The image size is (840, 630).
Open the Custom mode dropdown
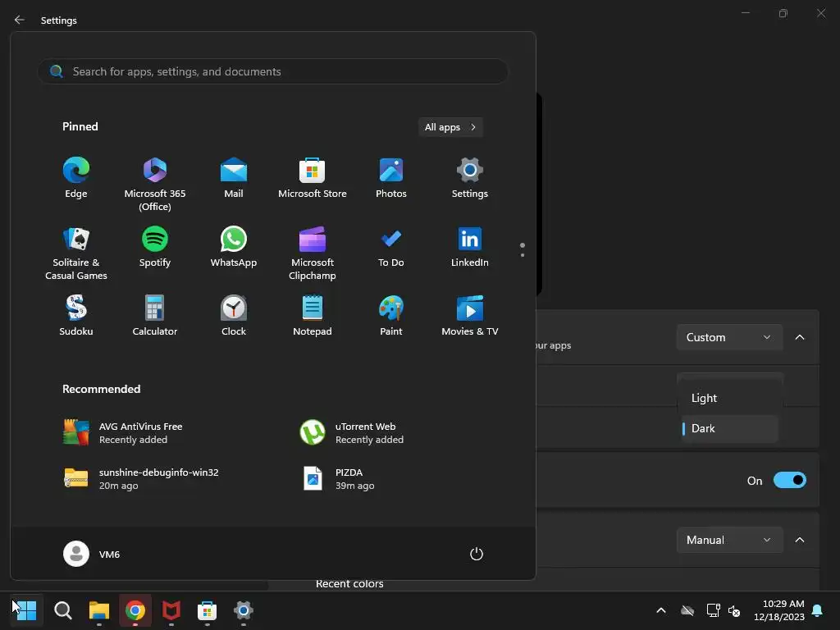(729, 337)
